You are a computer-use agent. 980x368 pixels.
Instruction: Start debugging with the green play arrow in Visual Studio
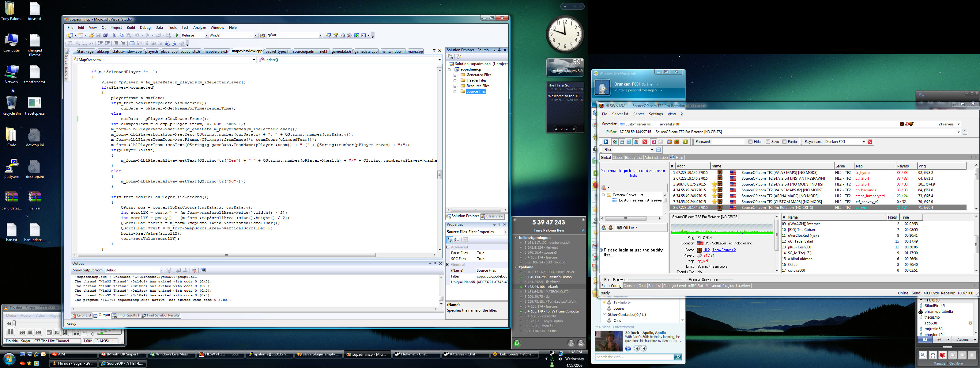[177, 36]
